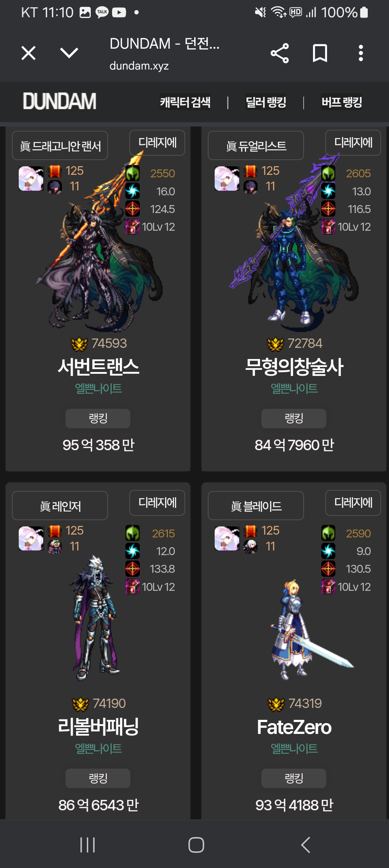Screen dimensions: 389x868
Task: Expand the downward chevron next to page title
Action: [69, 53]
